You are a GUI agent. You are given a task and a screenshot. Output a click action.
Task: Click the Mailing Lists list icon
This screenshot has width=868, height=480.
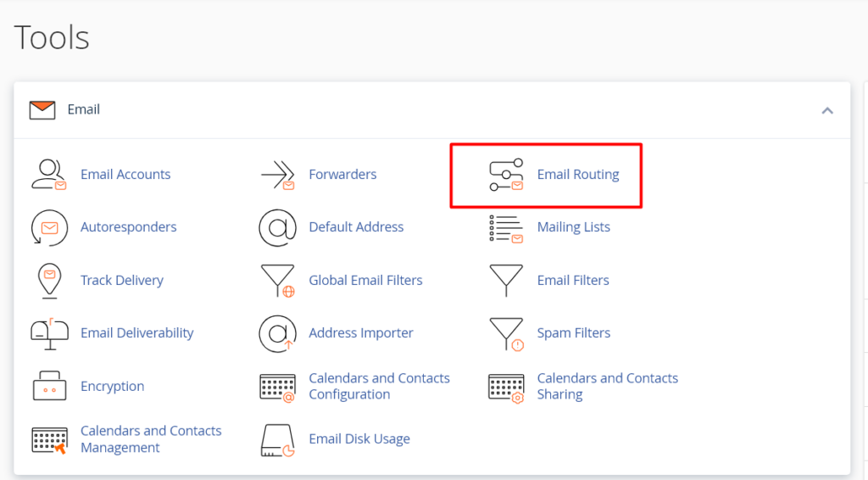click(x=506, y=227)
